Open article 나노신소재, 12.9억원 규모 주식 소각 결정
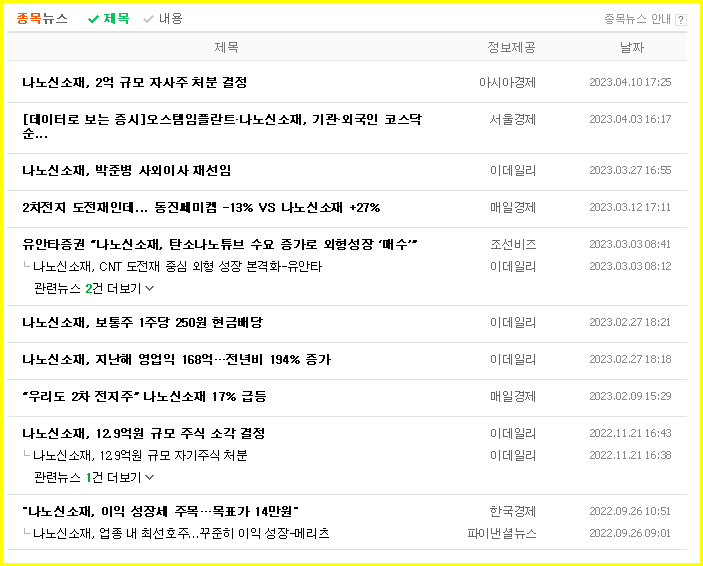The width and height of the screenshot is (703, 566). coord(143,434)
